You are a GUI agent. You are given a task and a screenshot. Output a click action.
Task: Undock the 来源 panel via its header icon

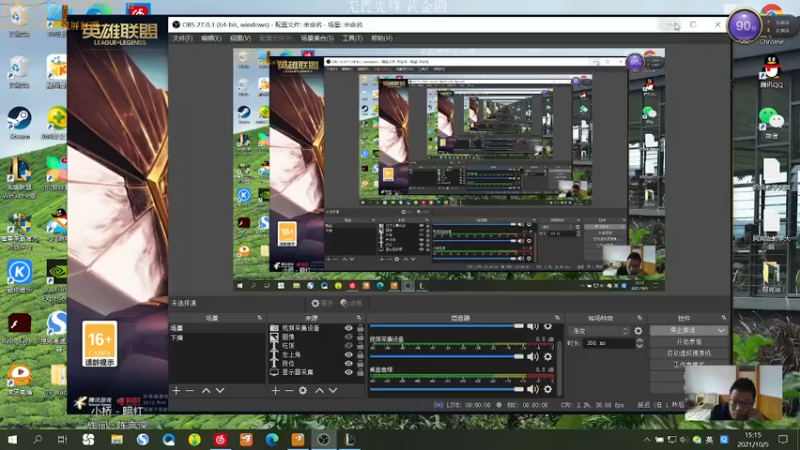[x=359, y=318]
